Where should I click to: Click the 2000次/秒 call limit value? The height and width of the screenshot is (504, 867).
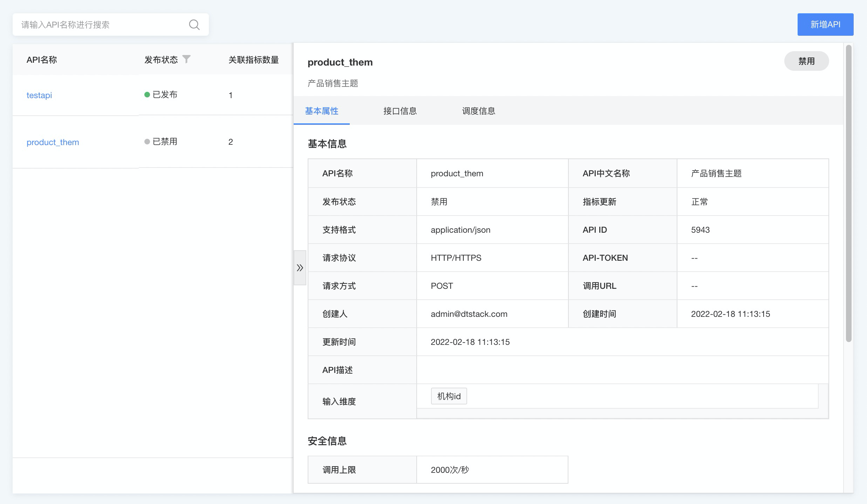click(450, 470)
